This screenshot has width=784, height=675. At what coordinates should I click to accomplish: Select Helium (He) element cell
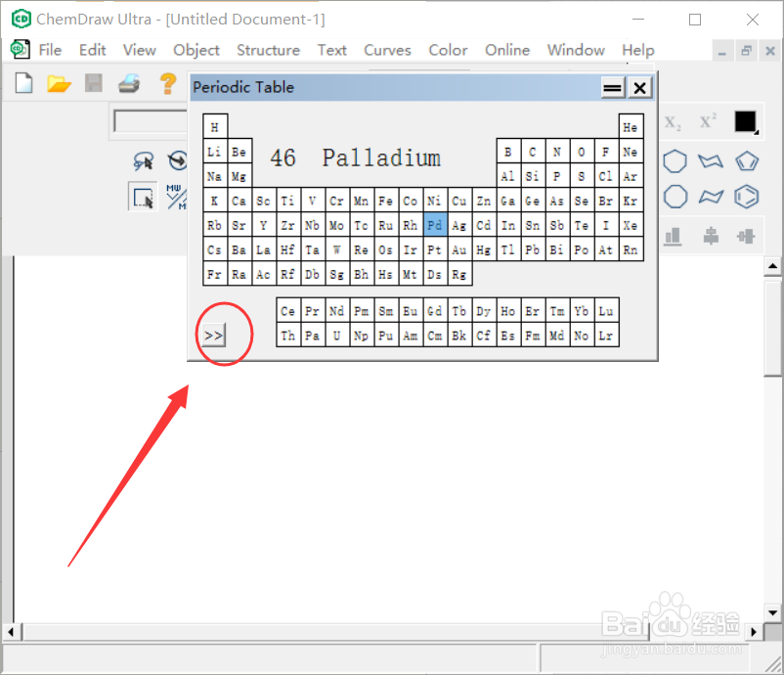pyautogui.click(x=631, y=126)
